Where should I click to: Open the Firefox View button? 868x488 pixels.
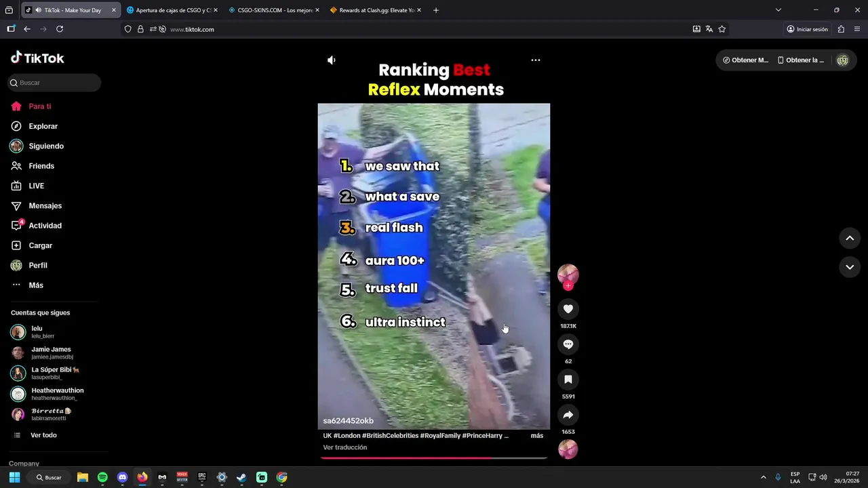[x=9, y=10]
